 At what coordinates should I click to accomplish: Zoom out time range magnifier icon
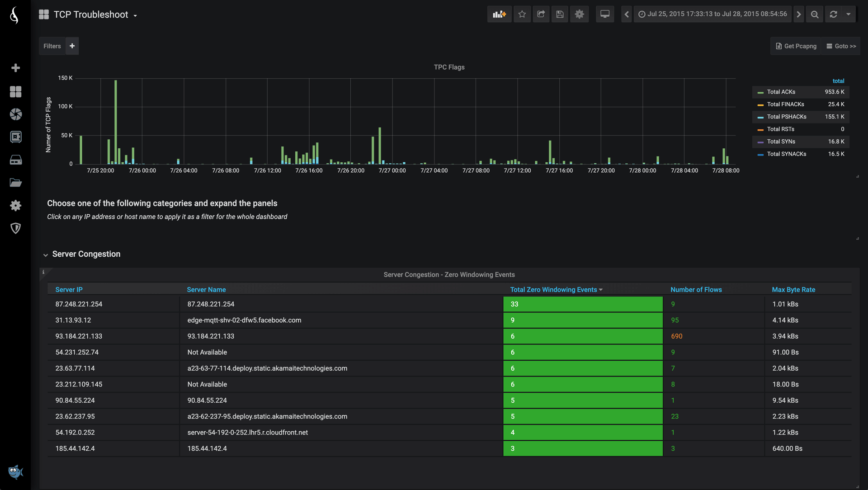[814, 14]
